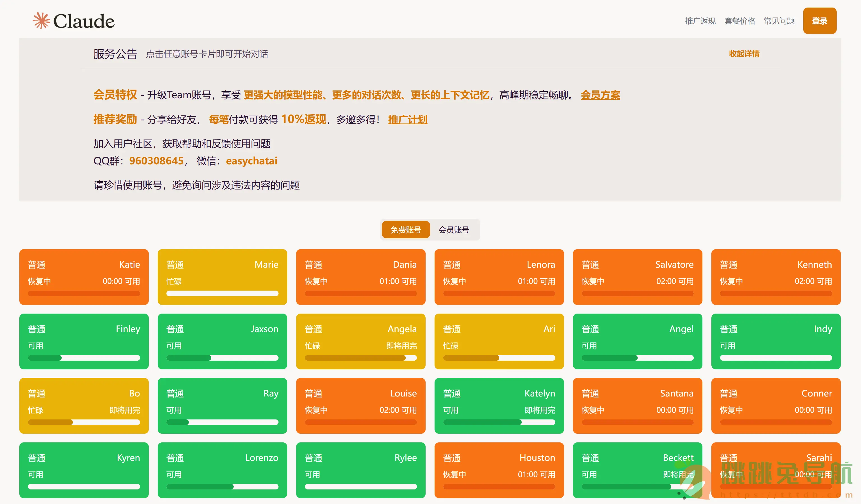Start chat with the Jaxson account

(x=222, y=342)
